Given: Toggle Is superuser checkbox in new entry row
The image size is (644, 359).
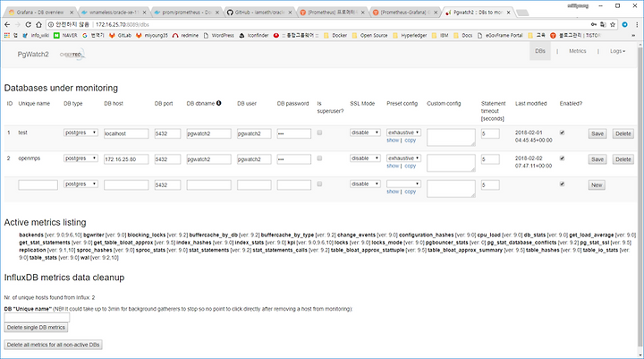Looking at the screenshot, I should (319, 184).
